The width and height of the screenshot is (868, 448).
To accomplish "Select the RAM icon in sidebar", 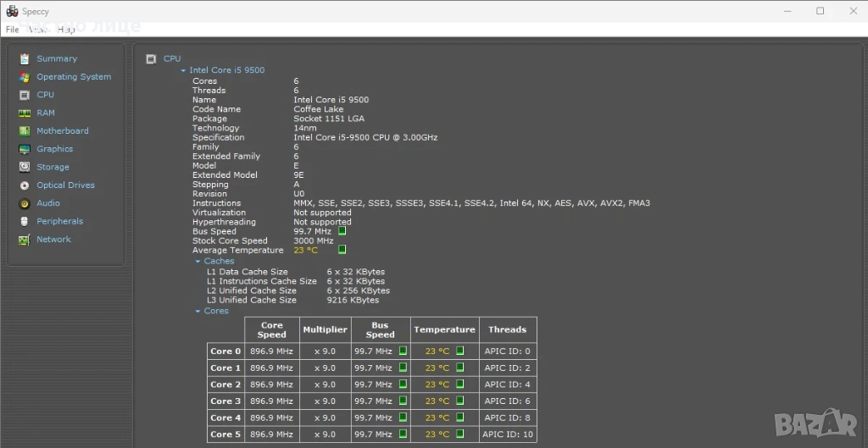I will (25, 113).
